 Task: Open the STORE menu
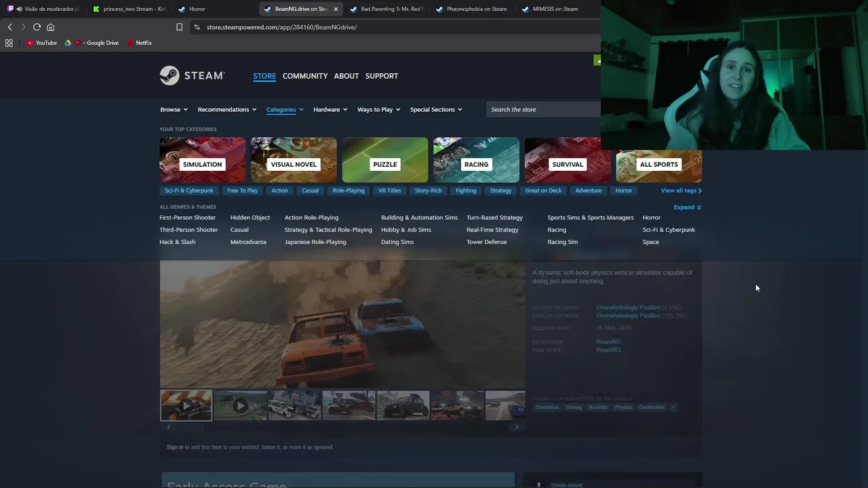pyautogui.click(x=264, y=76)
